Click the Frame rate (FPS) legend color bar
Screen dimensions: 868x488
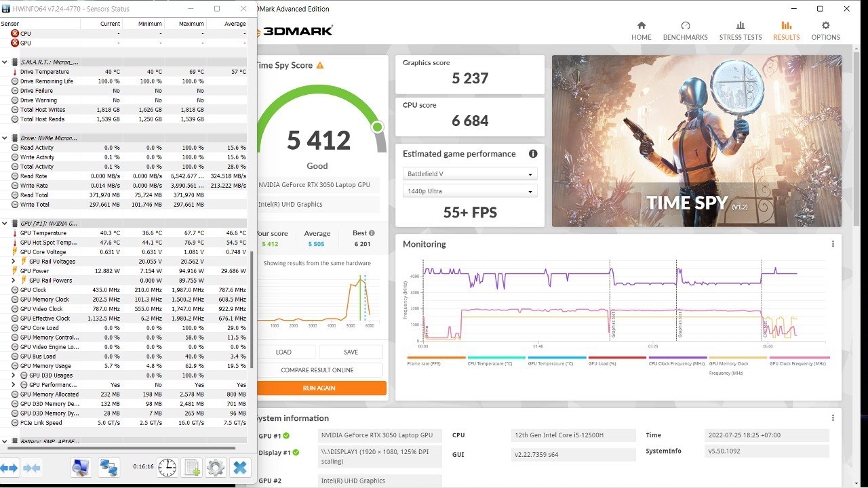point(437,357)
